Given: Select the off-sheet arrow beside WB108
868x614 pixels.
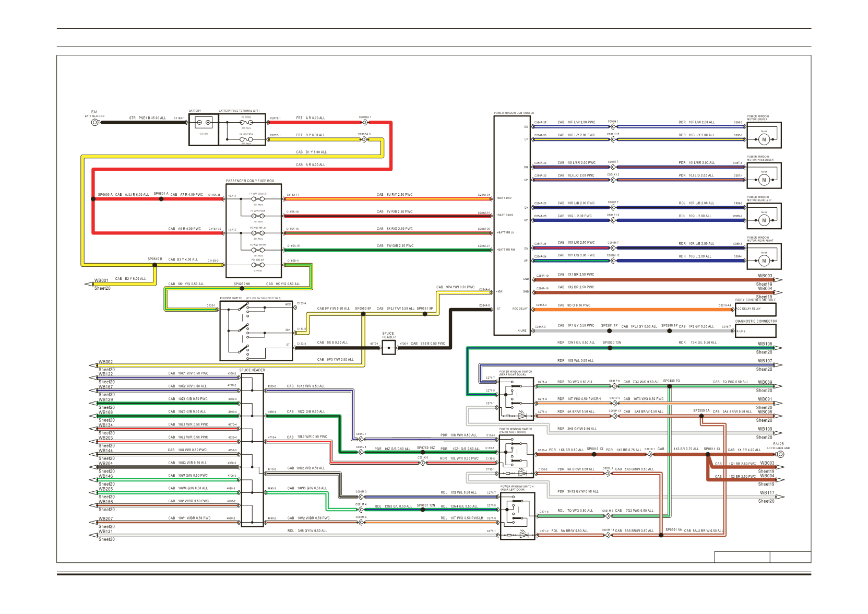Looking at the screenshot, I should point(778,348).
